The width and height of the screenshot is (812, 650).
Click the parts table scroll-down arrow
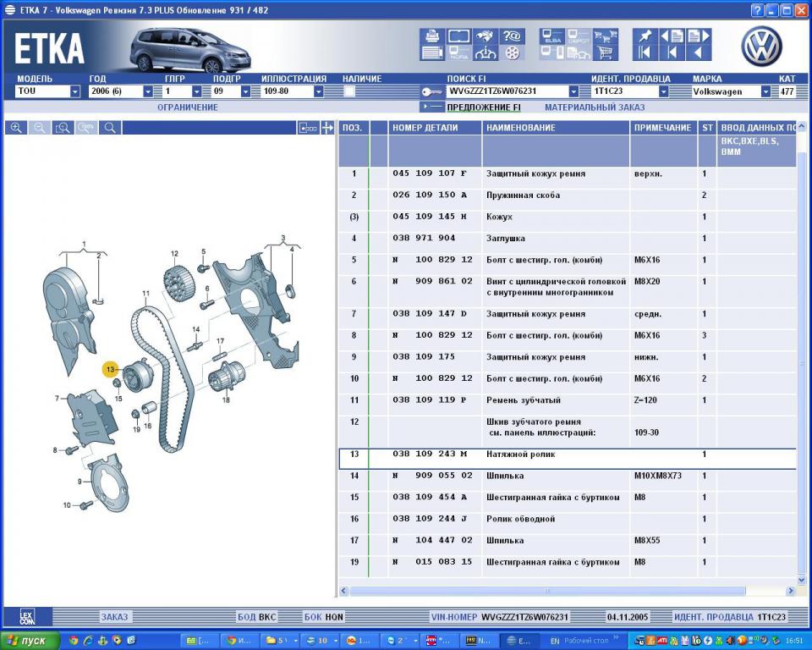click(801, 580)
